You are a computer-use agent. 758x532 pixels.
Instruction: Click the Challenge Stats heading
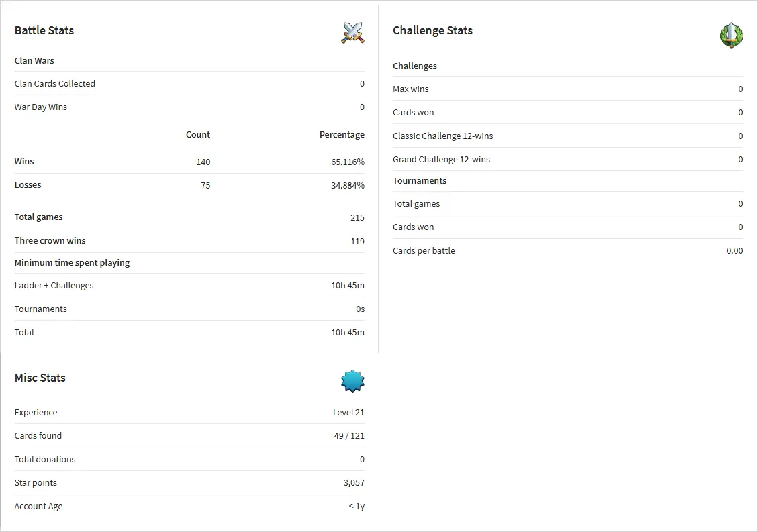[432, 30]
